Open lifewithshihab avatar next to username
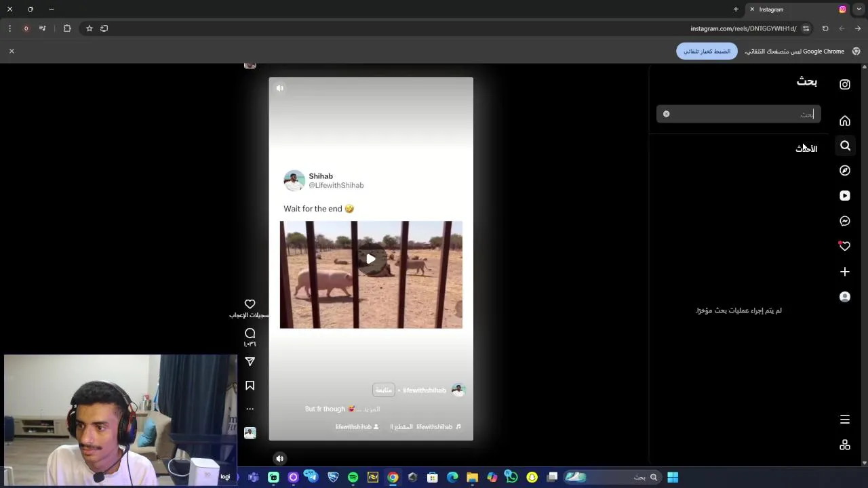 tap(458, 390)
